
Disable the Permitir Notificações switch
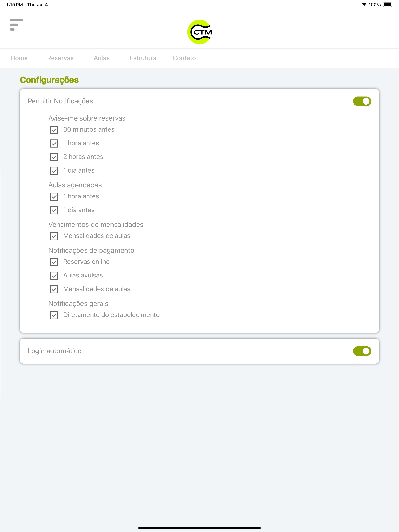pyautogui.click(x=362, y=101)
